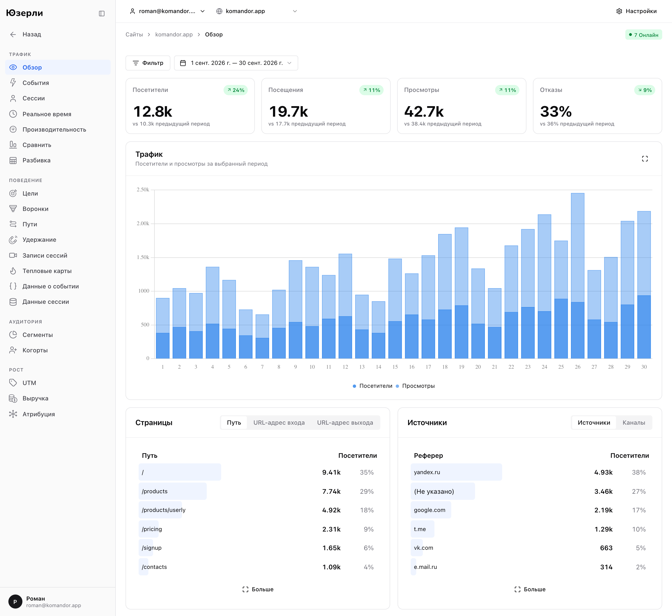
Task: Open Воронки funnel icon
Action: tap(13, 209)
